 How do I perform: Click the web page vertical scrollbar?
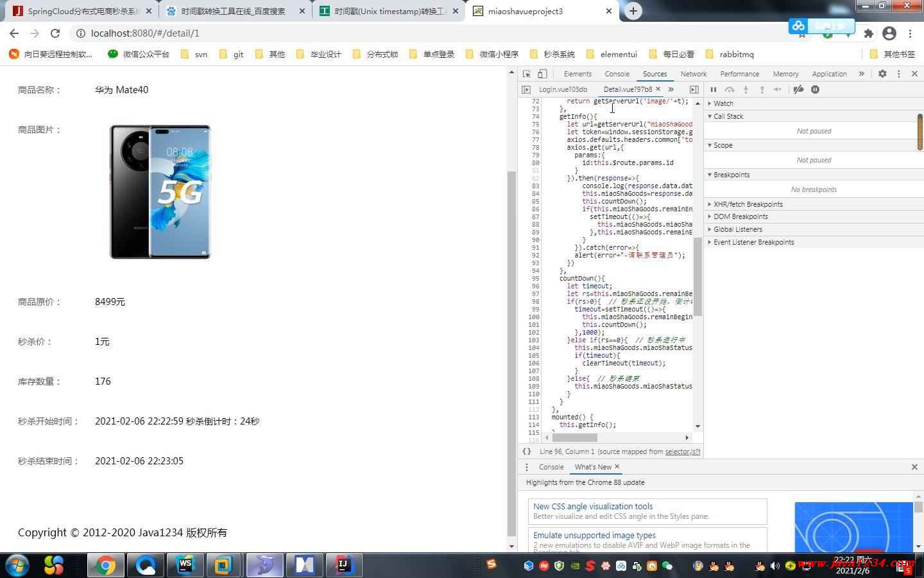coord(511,353)
